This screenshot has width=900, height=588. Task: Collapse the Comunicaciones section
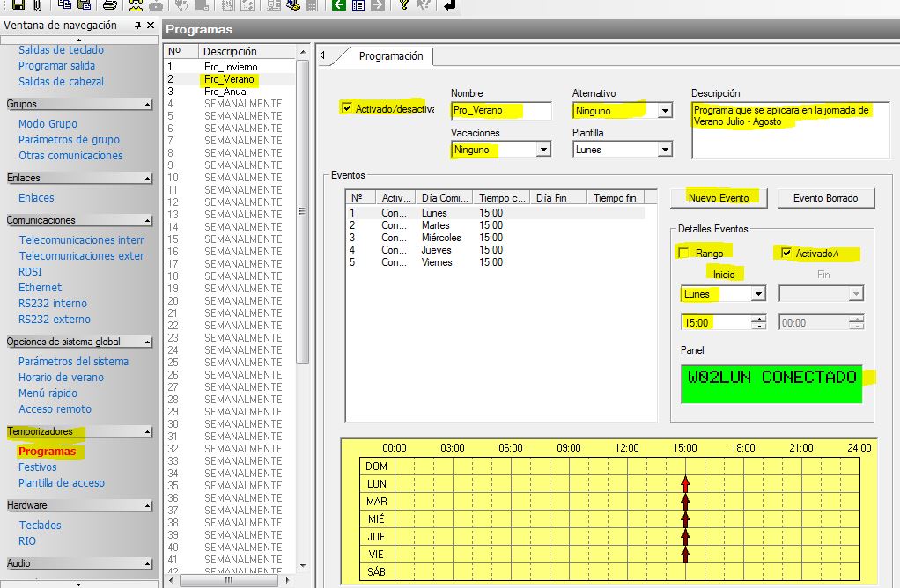tap(148, 221)
